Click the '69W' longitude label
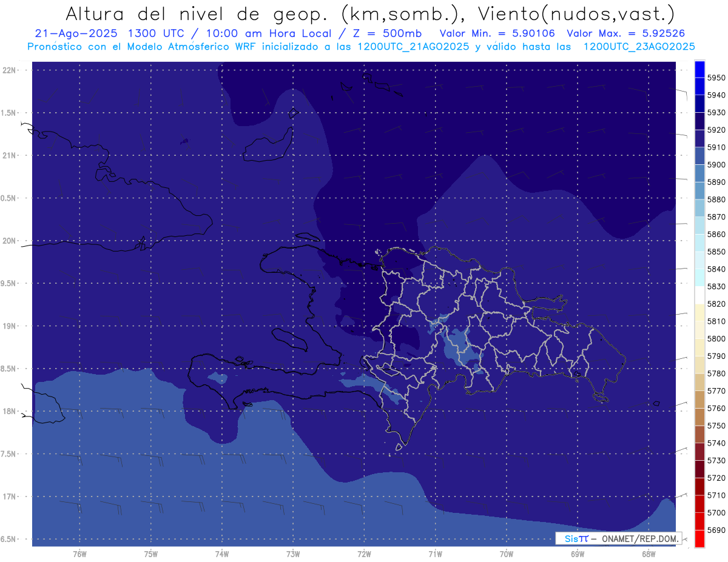The image size is (728, 562). [578, 554]
